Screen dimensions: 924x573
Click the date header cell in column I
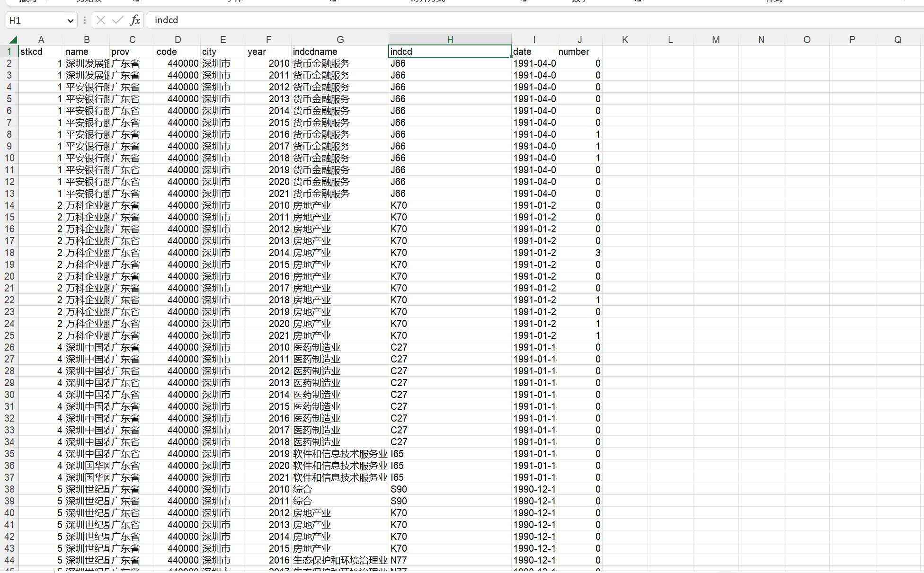tap(534, 52)
